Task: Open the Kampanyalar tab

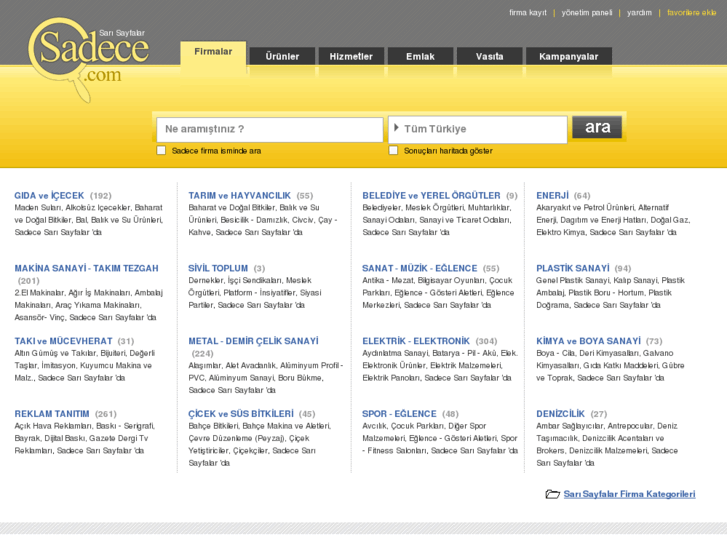Action: (x=568, y=57)
